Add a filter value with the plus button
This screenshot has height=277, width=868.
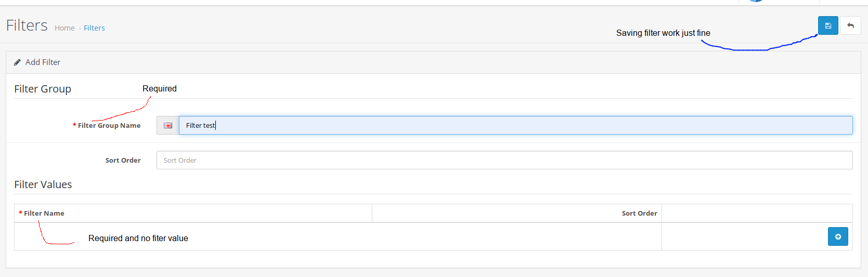(x=838, y=236)
